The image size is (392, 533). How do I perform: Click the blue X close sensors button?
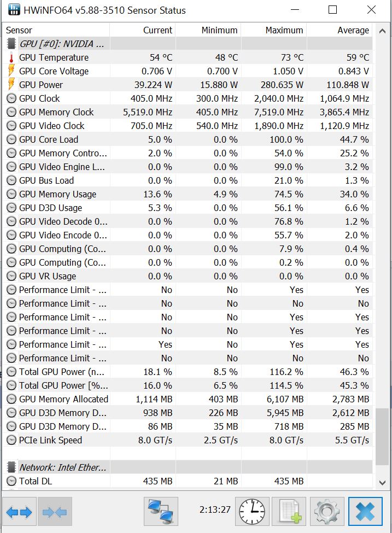(365, 512)
